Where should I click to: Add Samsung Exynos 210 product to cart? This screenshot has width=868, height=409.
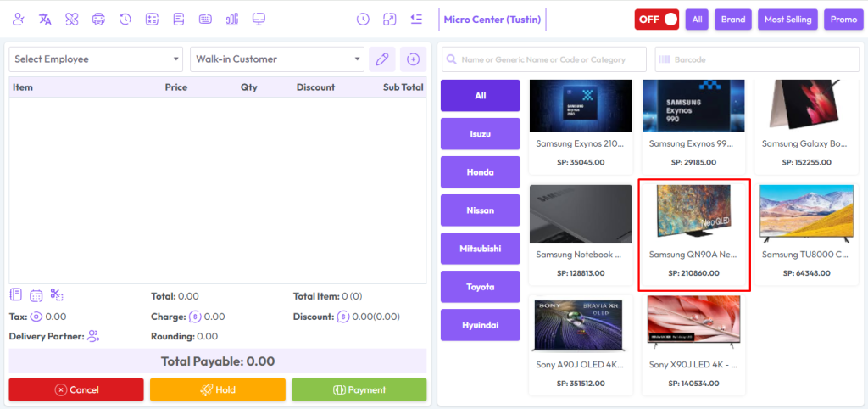581,126
